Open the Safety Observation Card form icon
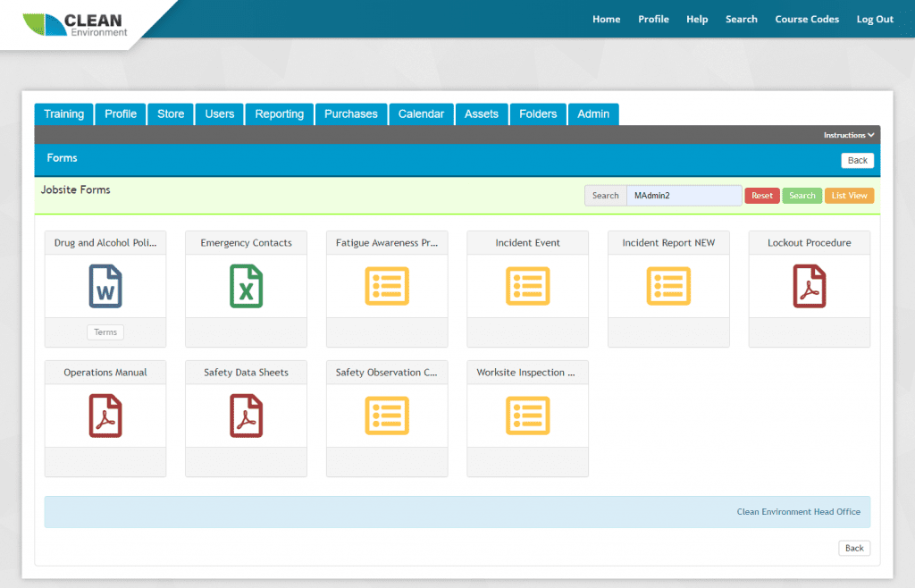The width and height of the screenshot is (915, 588). (x=386, y=416)
